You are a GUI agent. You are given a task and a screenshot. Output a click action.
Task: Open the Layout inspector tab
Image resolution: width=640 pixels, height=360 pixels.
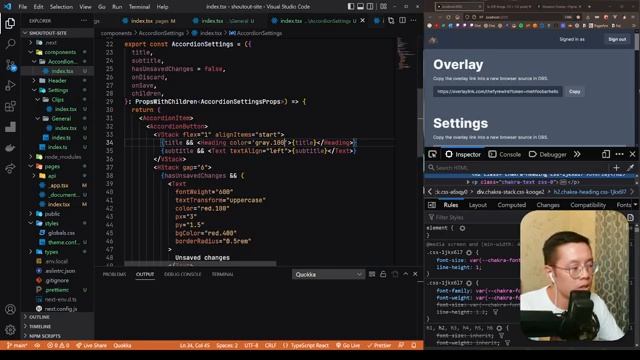pyautogui.click(x=478, y=205)
